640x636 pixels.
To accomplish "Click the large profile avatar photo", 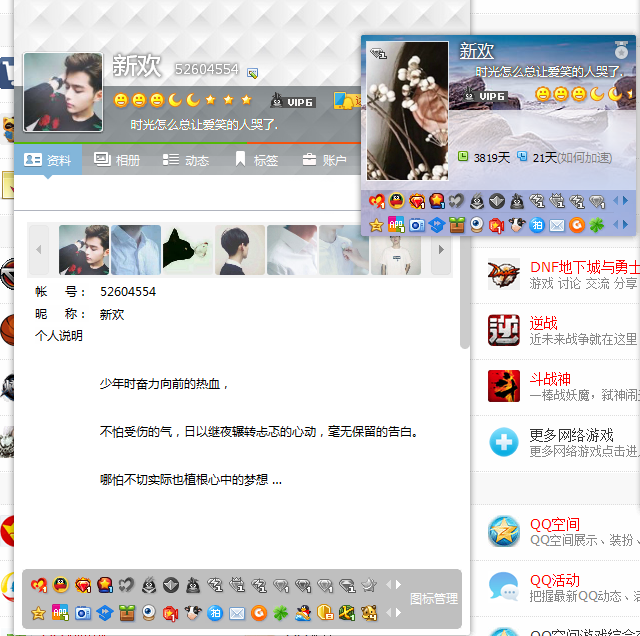I will [63, 92].
